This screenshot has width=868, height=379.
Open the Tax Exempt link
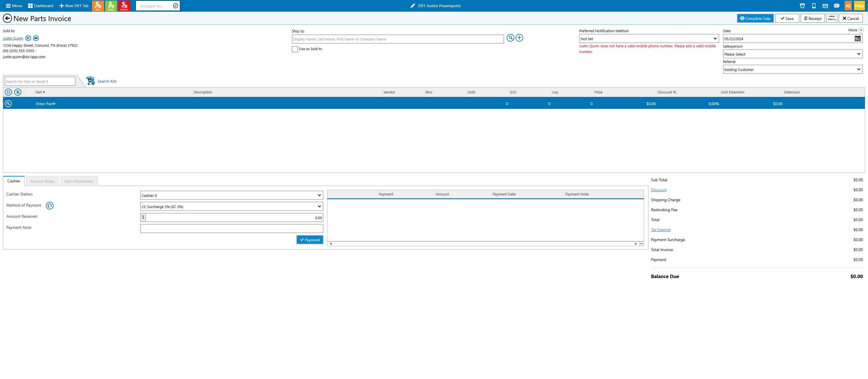pyautogui.click(x=661, y=230)
